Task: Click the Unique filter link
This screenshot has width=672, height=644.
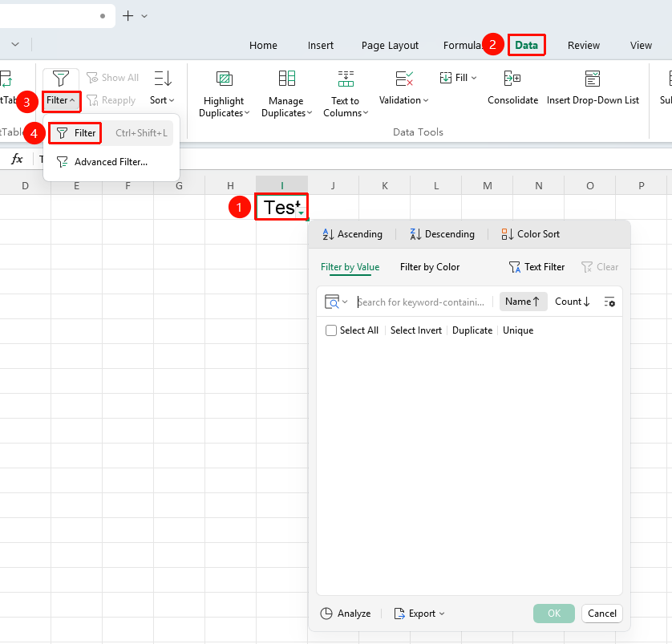Action: (x=518, y=330)
